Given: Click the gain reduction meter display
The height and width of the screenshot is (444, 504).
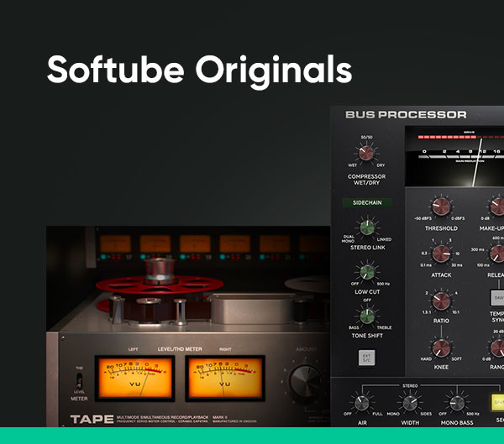Looking at the screenshot, I should [x=454, y=156].
